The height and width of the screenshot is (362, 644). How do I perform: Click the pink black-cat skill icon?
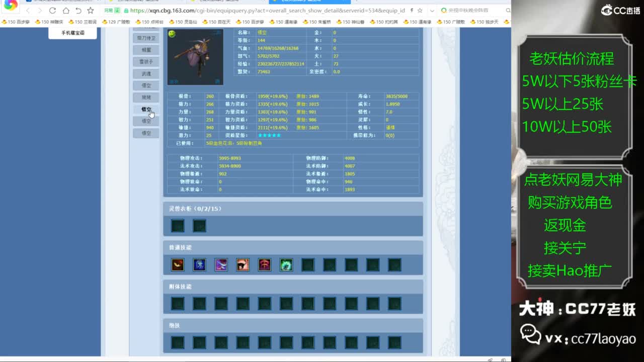click(243, 264)
